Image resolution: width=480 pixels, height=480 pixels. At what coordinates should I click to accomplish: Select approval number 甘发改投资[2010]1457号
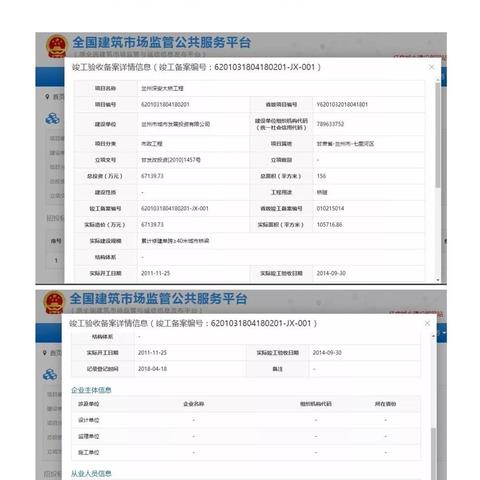coord(171,160)
